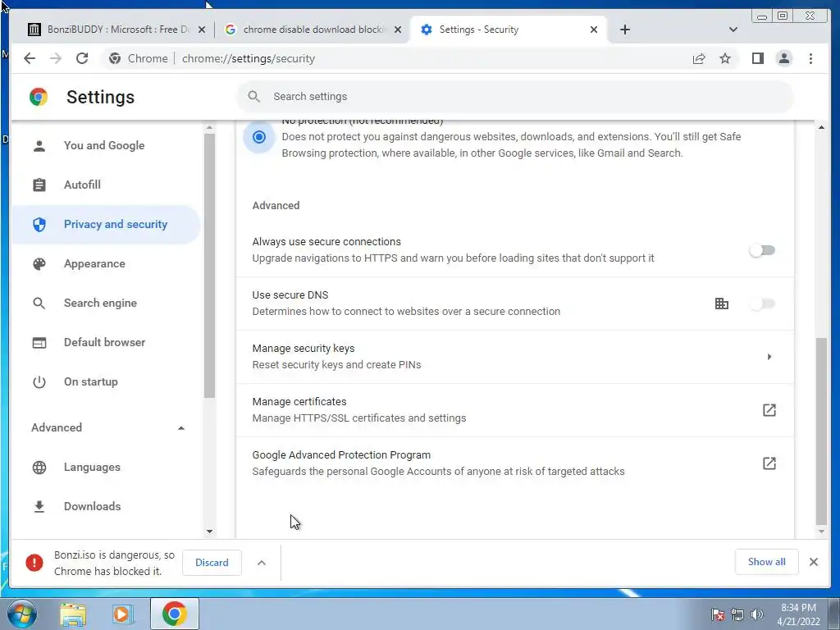Viewport: 840px width, 630px height.
Task: Discard the blocked Bonzi.iso download
Action: (212, 563)
